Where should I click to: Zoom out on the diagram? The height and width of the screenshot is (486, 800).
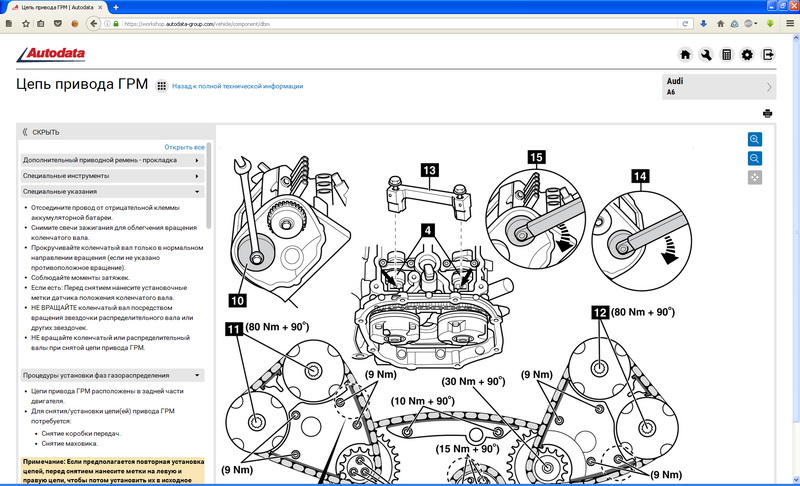tap(755, 158)
